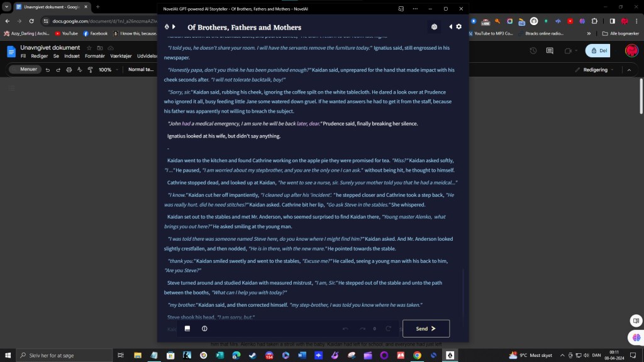The width and height of the screenshot is (644, 362).
Task: Open the Indsæt menu in Google Docs
Action: click(74, 56)
